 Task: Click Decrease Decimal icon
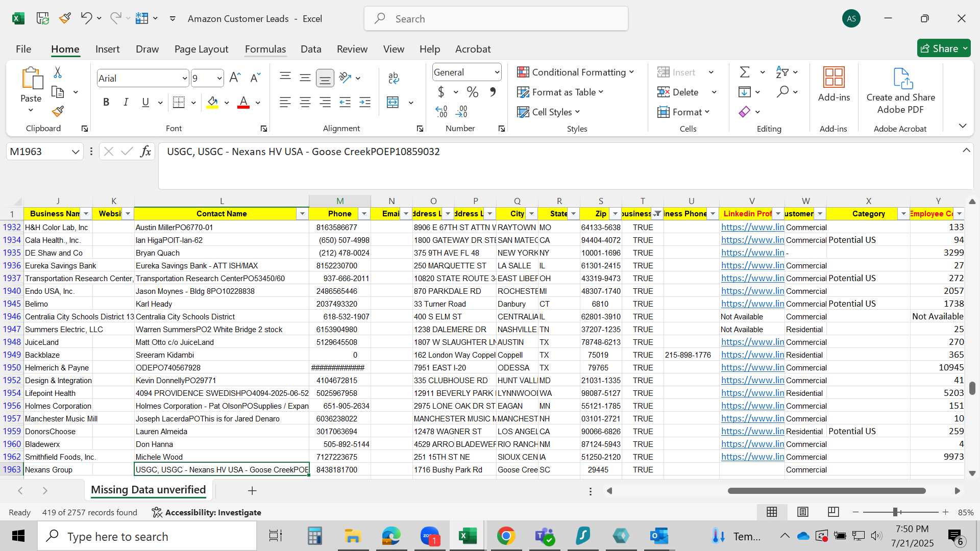coord(461,111)
